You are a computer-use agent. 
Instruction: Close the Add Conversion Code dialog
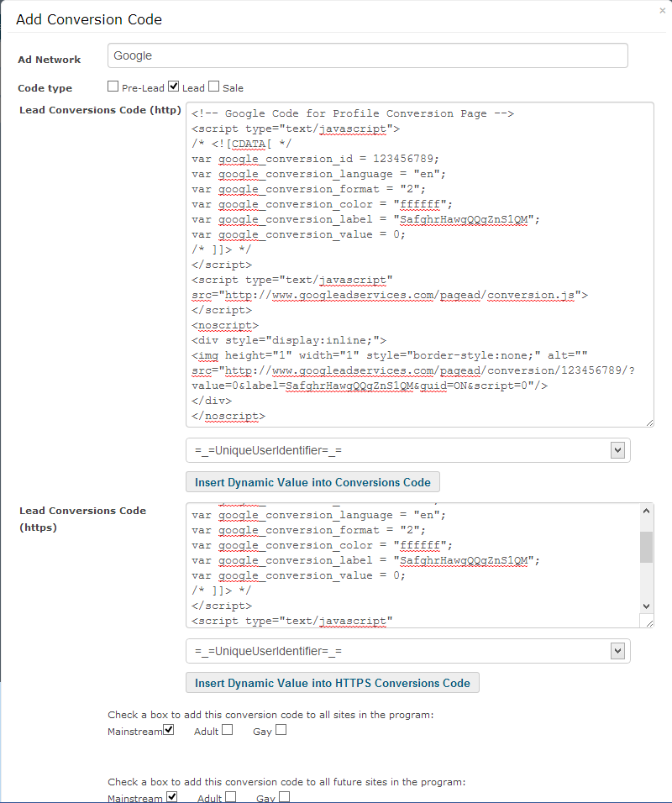662,10
